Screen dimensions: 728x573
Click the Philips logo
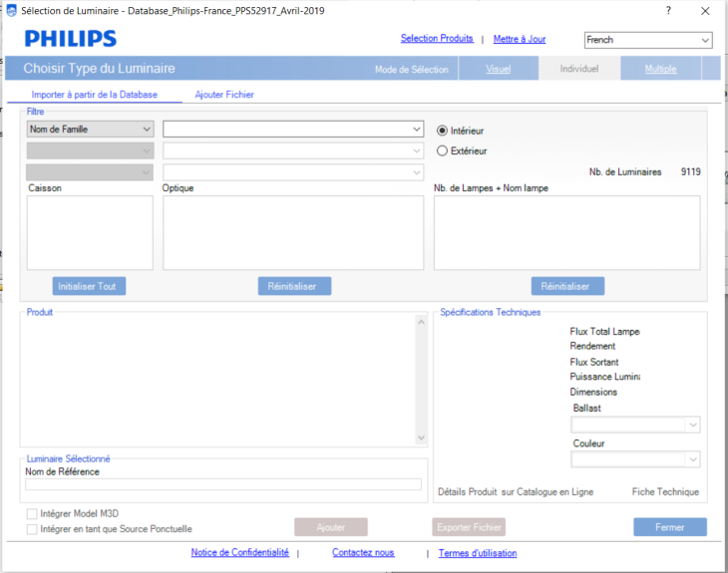click(x=71, y=39)
